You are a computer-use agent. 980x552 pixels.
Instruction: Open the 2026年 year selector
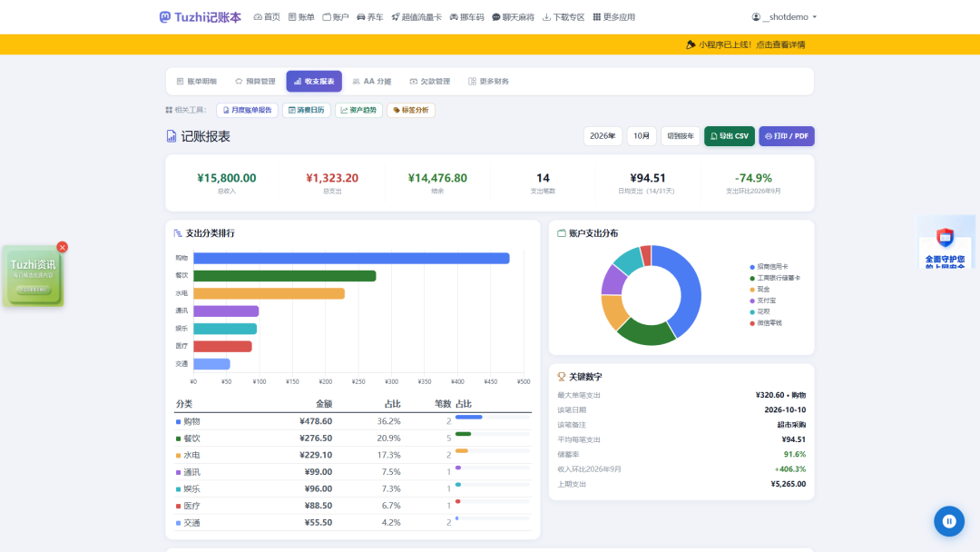tap(603, 135)
